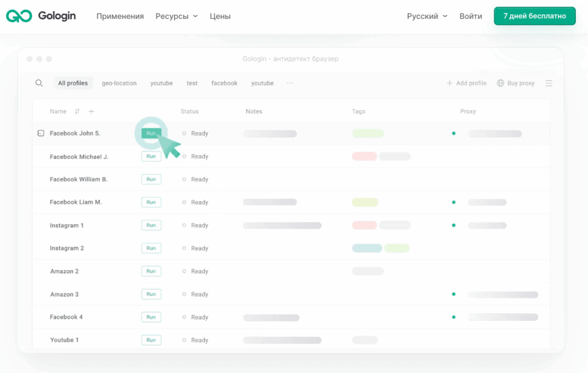Run the Facebook William B. profile
The width and height of the screenshot is (588, 373).
point(151,179)
